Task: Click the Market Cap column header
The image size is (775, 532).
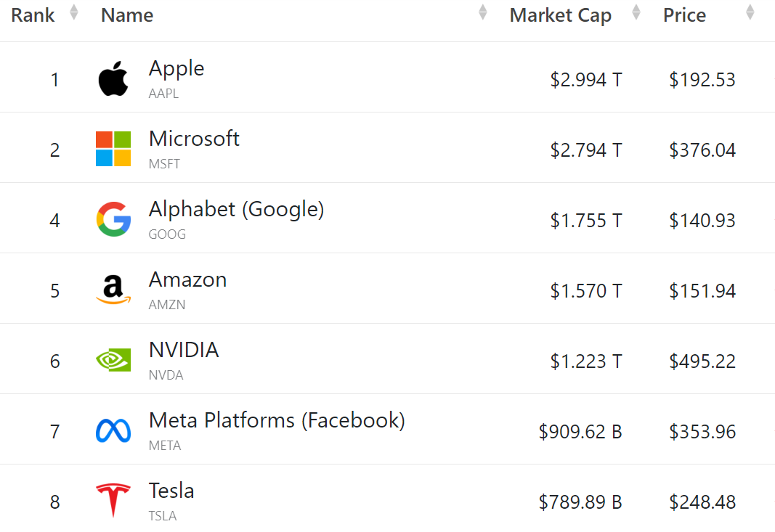Action: [560, 15]
